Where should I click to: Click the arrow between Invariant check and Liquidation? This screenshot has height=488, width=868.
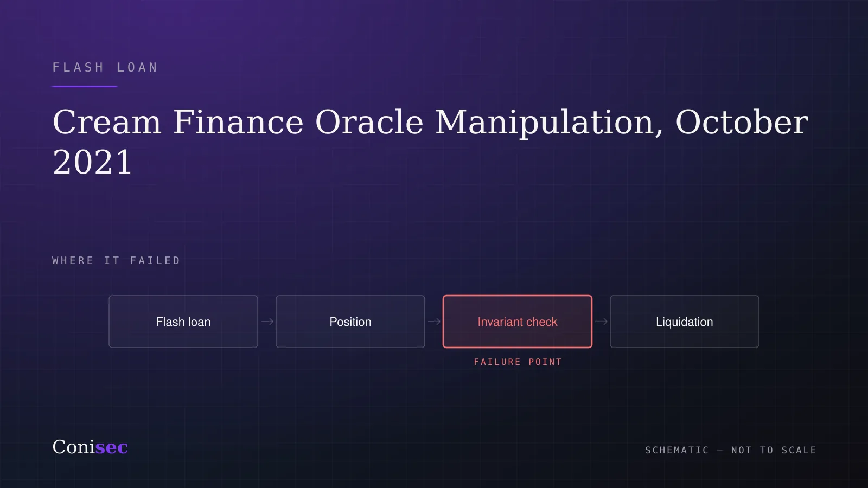point(601,322)
